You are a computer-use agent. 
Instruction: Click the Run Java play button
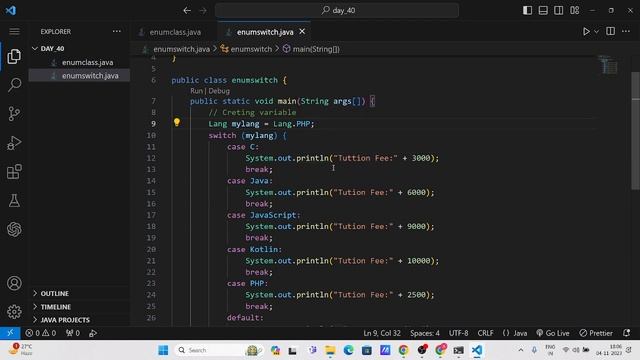click(586, 31)
